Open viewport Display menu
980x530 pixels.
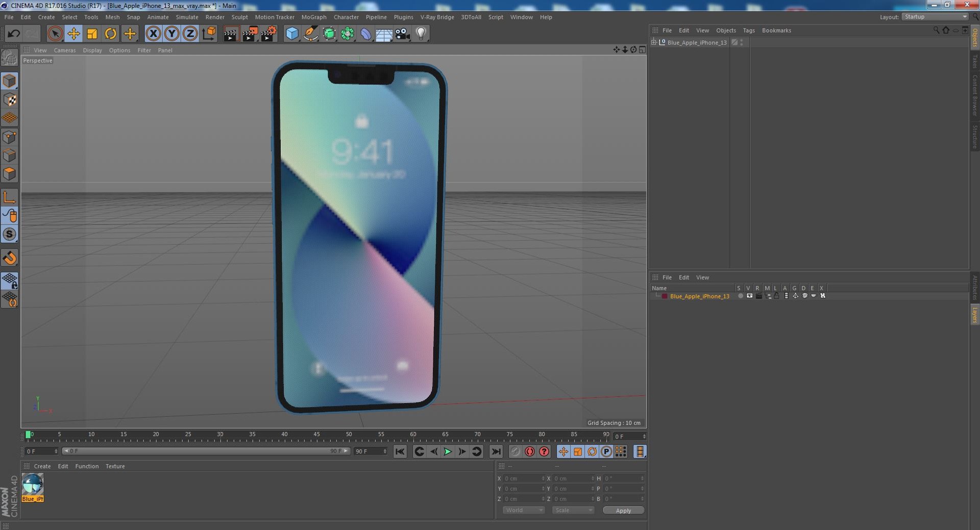(x=92, y=50)
